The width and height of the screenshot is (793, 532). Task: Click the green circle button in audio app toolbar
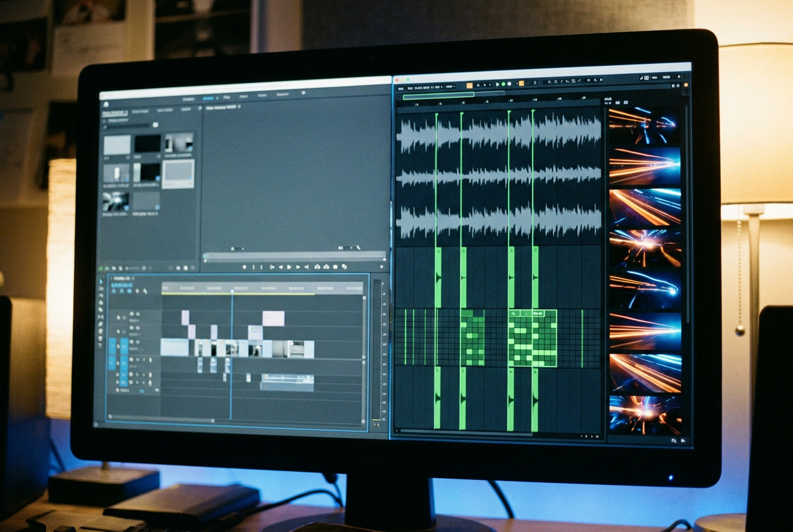503,84
